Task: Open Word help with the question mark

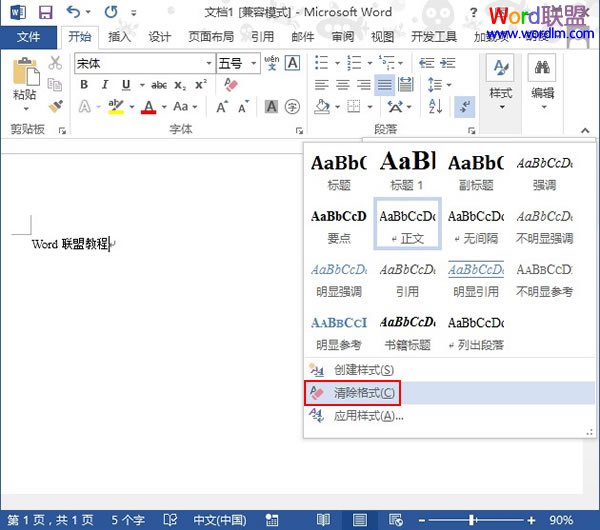Action: click(x=473, y=13)
